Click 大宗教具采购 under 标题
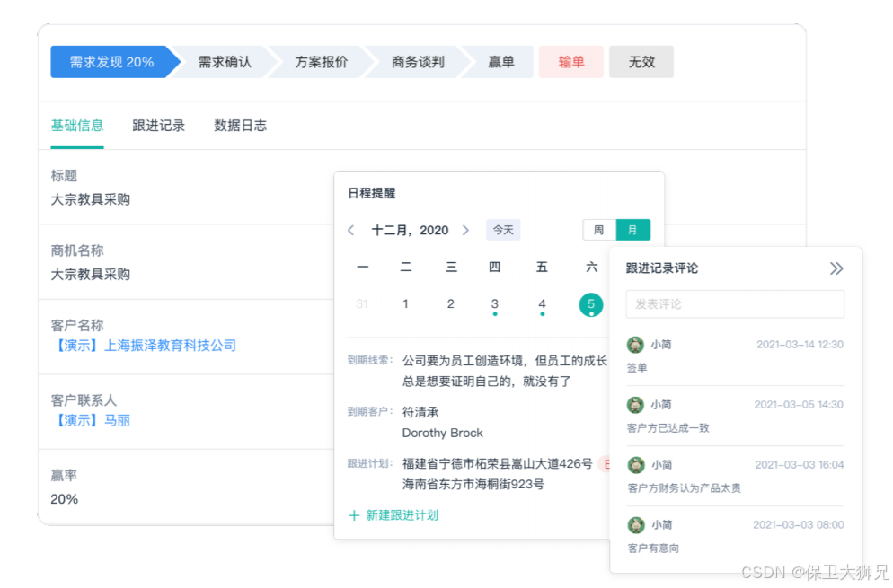893x588 pixels. [x=91, y=200]
